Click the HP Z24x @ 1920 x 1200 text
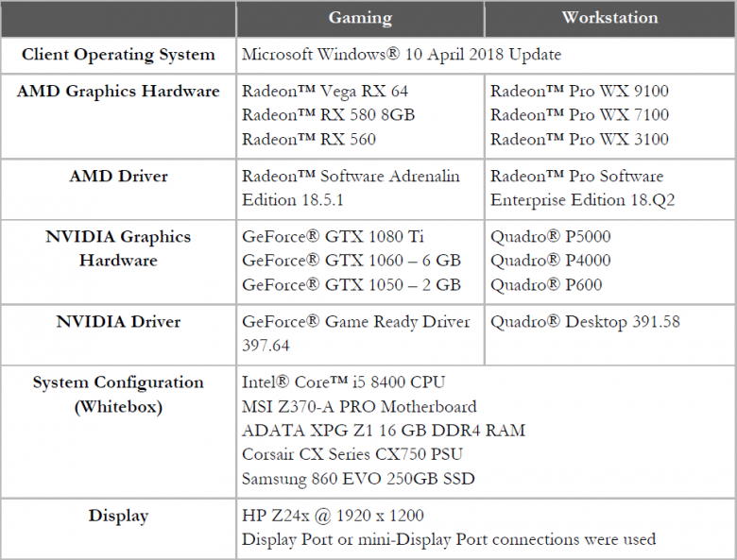This screenshot has width=737, height=560. pos(333,516)
